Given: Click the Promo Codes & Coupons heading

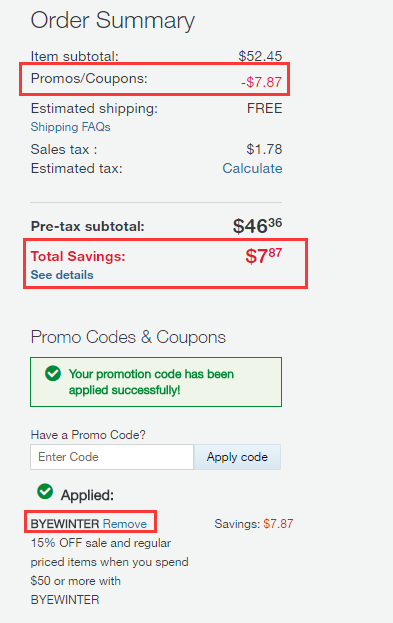Looking at the screenshot, I should coord(128,337).
